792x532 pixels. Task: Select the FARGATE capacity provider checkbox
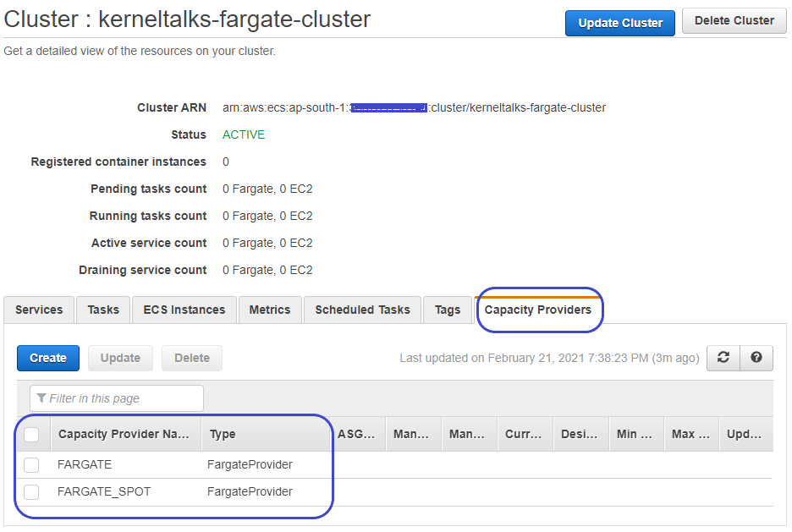31,465
